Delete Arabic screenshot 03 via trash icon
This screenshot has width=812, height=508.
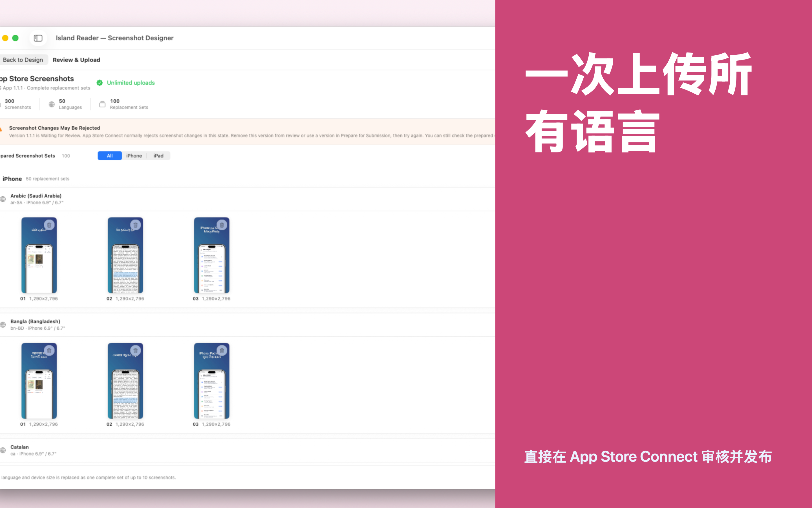click(222, 225)
